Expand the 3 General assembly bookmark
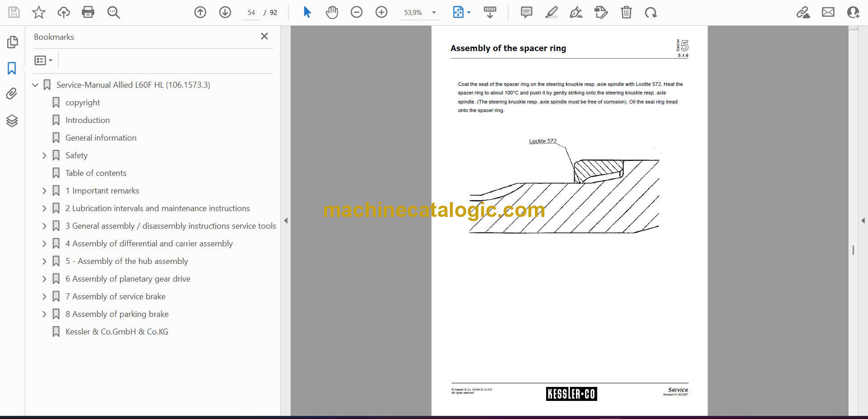Screen dimensions: 868x419 tap(44, 226)
